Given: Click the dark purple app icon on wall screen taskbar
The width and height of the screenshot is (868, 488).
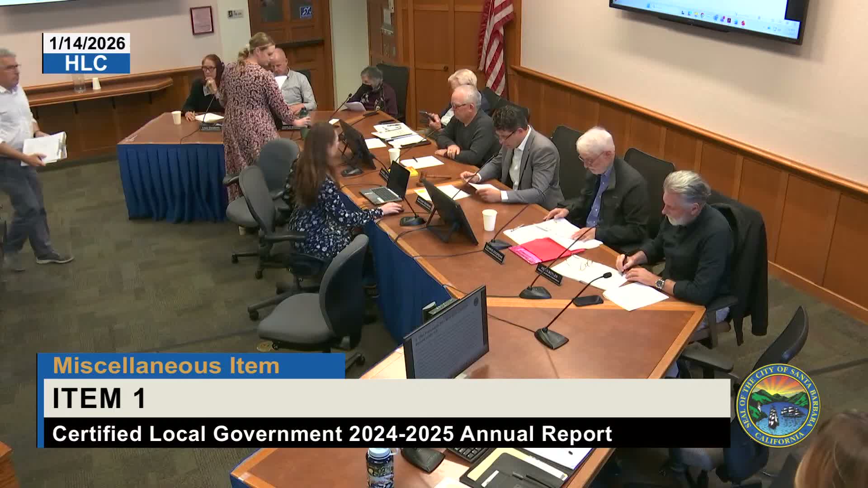Looking at the screenshot, I should (729, 20).
